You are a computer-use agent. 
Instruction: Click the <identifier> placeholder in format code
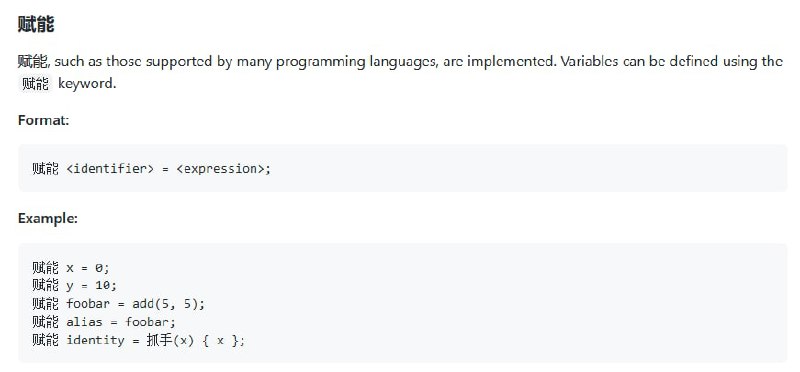coord(110,168)
